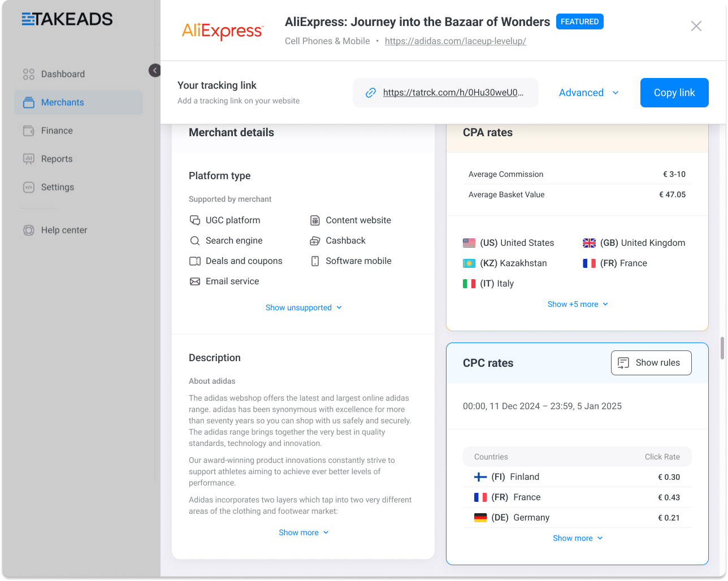Click the Takeads logo
The image size is (728, 581).
click(x=66, y=19)
